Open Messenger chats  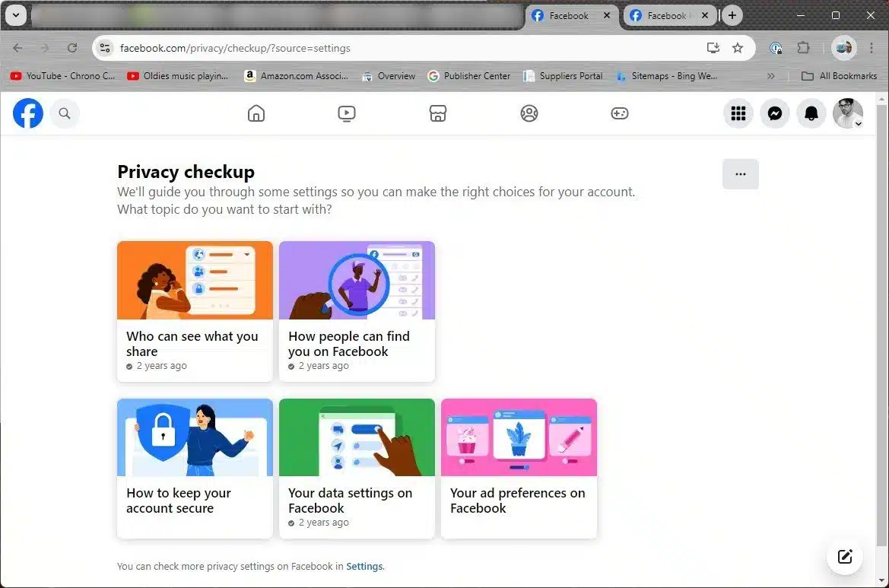pos(775,113)
